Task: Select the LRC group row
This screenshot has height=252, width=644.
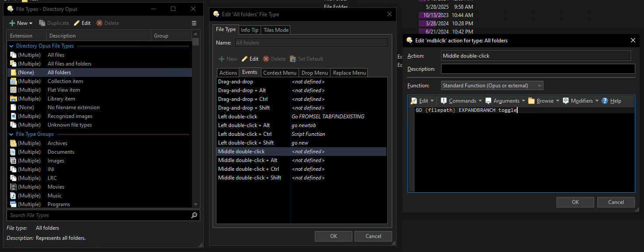Action: point(100,178)
